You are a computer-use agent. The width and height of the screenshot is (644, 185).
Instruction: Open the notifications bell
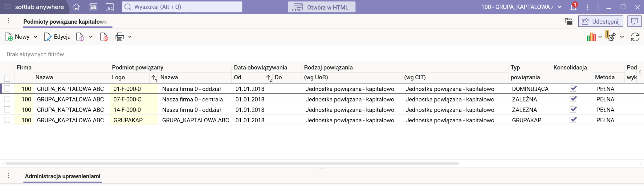[573, 7]
